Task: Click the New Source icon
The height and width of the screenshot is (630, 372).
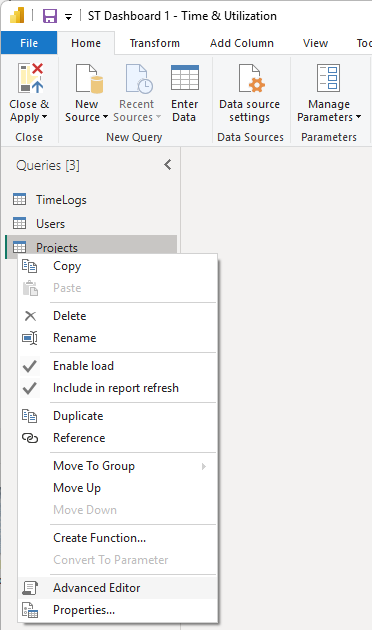Action: click(x=89, y=79)
